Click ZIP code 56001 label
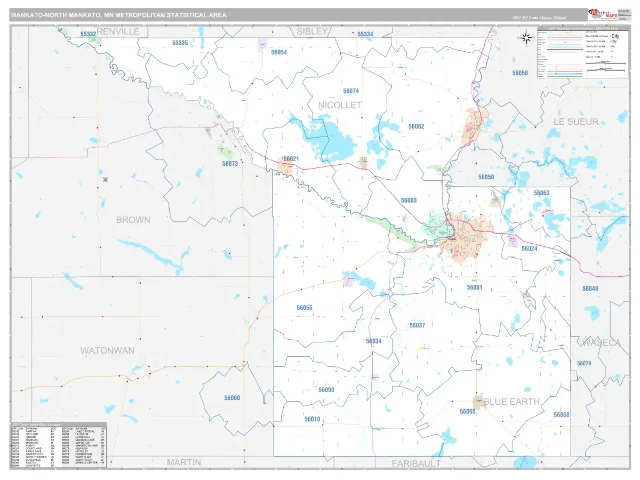 click(474, 288)
